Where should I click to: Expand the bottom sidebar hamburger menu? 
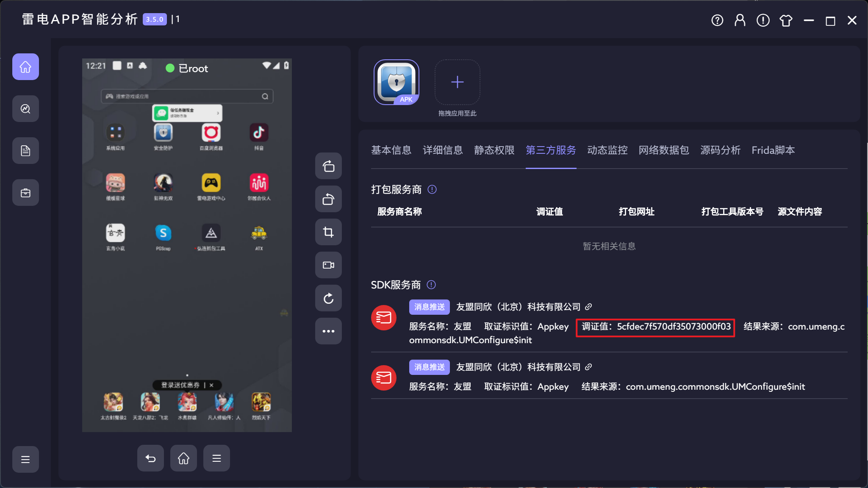[25, 459]
